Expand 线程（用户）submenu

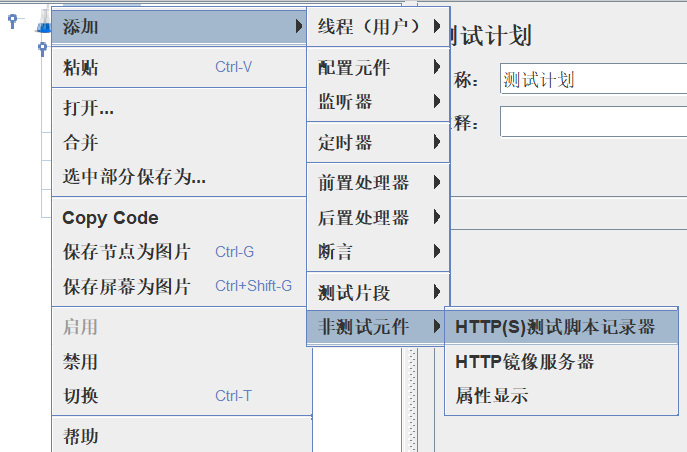[378, 26]
